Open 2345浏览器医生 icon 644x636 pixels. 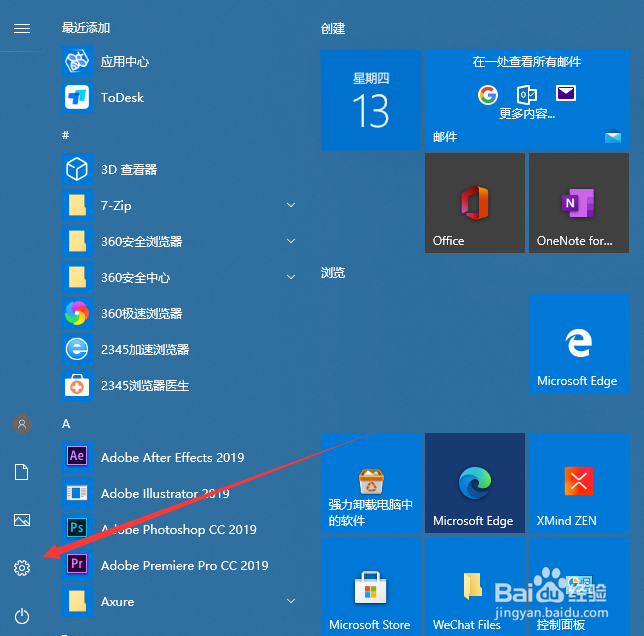tap(77, 385)
